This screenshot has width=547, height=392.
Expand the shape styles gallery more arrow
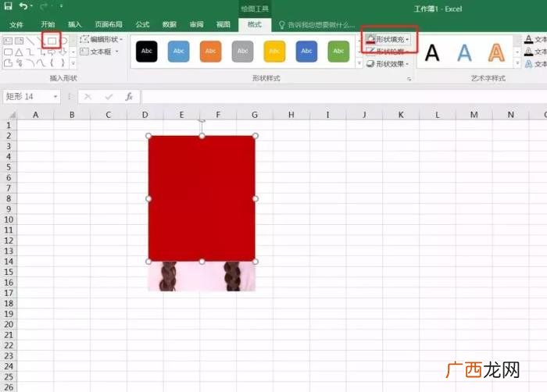coord(359,63)
